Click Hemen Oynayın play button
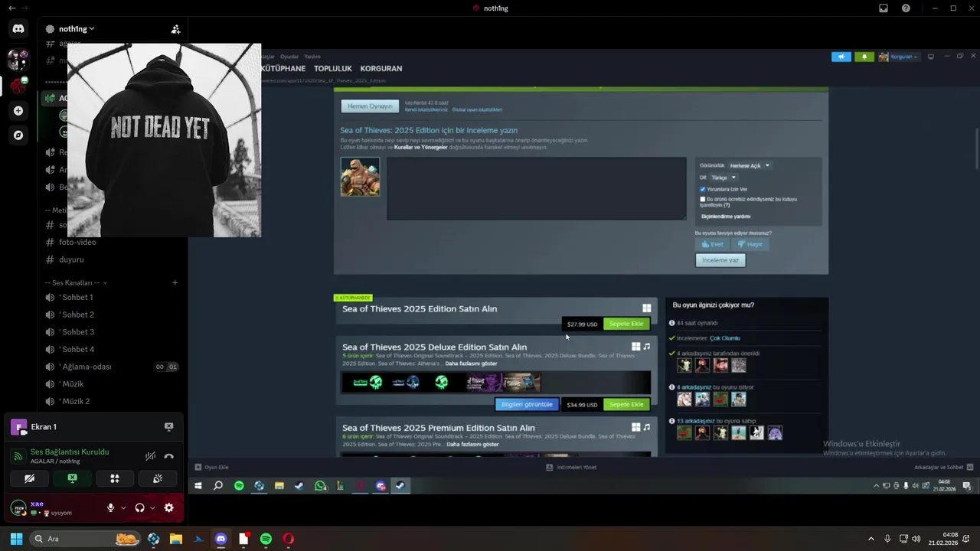The height and width of the screenshot is (551, 980). tap(370, 106)
